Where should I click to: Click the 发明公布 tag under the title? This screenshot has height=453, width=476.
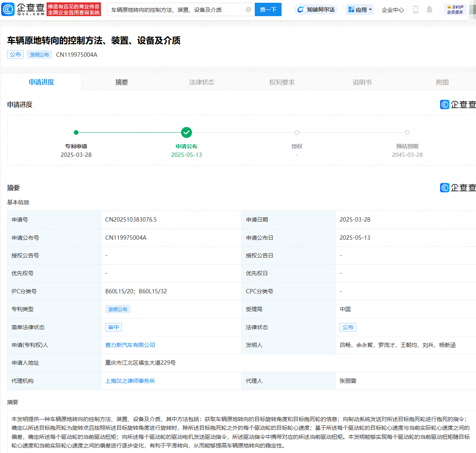[x=39, y=54]
